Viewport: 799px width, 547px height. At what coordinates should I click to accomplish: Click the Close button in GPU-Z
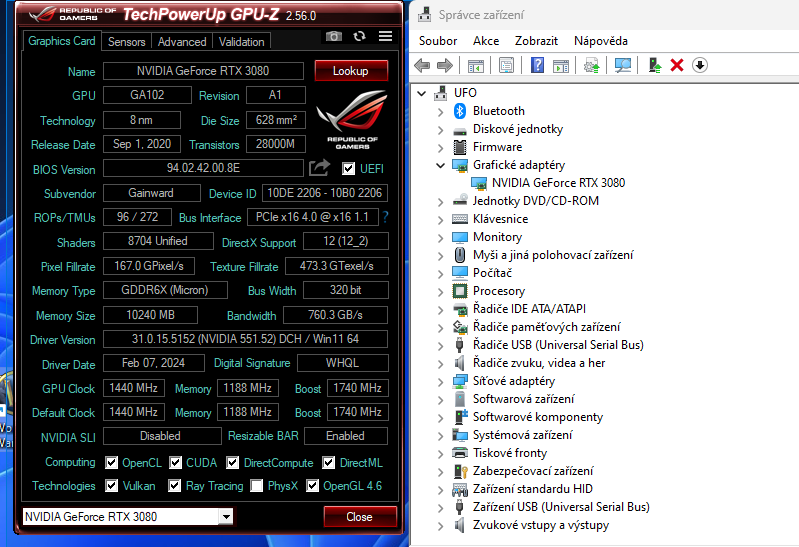point(359,517)
